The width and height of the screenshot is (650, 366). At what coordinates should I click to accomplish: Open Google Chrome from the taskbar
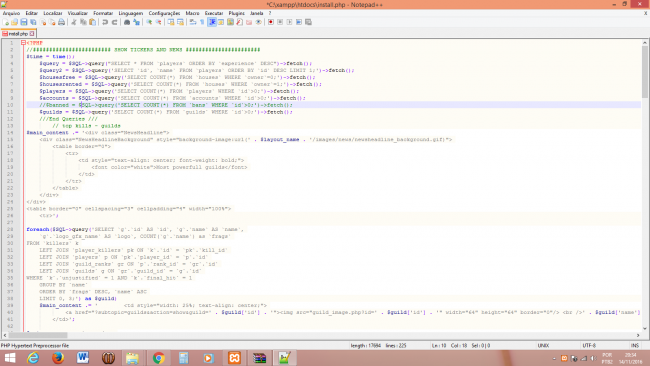[x=158, y=358]
